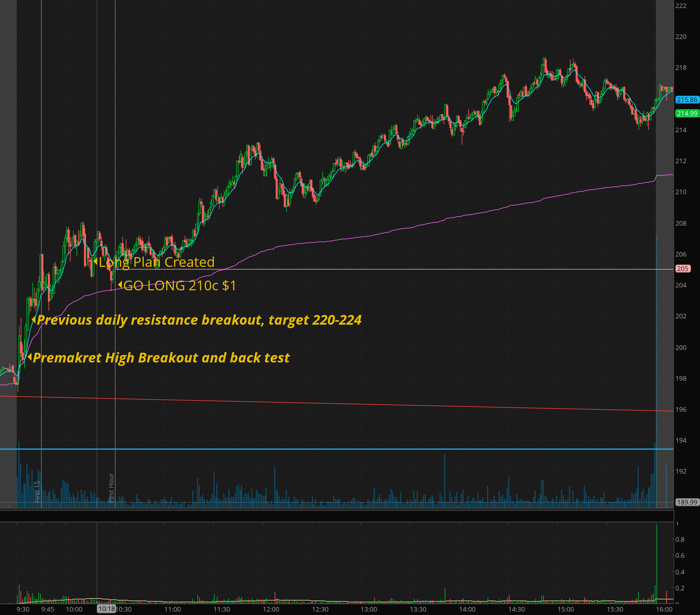The image size is (700, 615).
Task: Click the 220 value on price axis
Action: click(x=681, y=37)
